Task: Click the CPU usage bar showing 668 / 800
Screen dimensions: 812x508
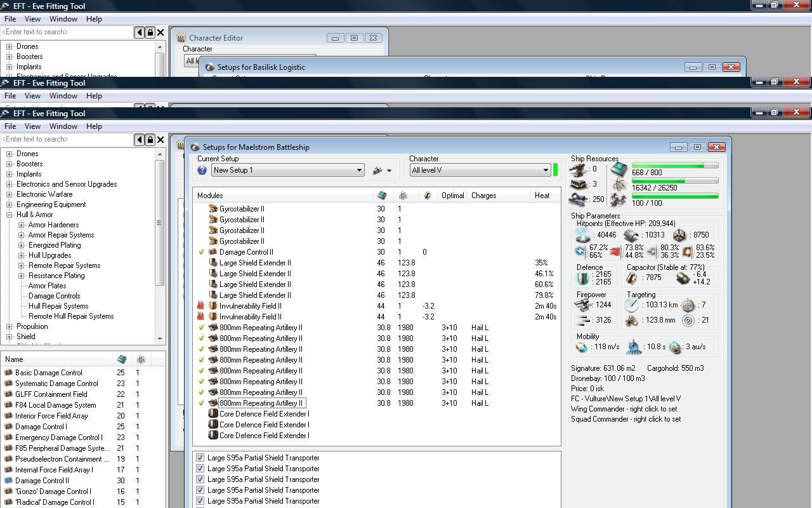Action: (675, 166)
